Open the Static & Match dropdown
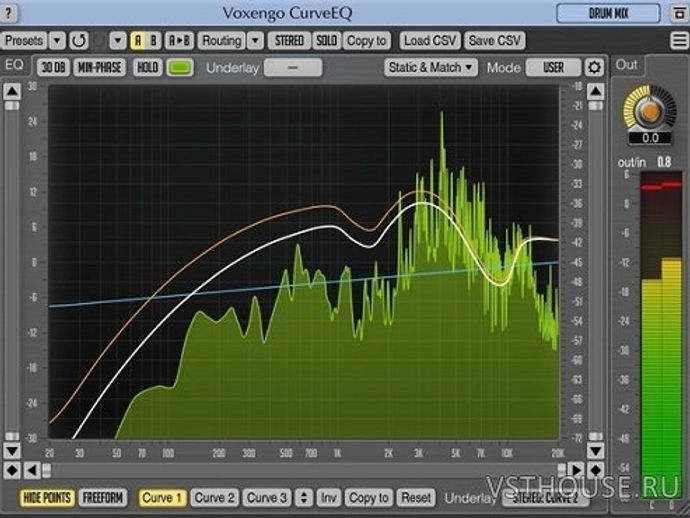 (430, 68)
